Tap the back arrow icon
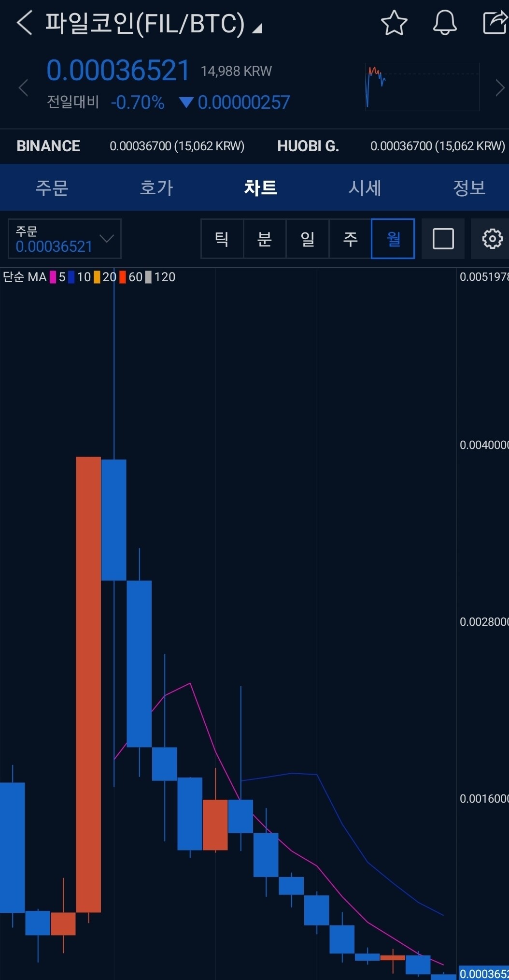Viewport: 509px width, 980px height. pyautogui.click(x=24, y=23)
